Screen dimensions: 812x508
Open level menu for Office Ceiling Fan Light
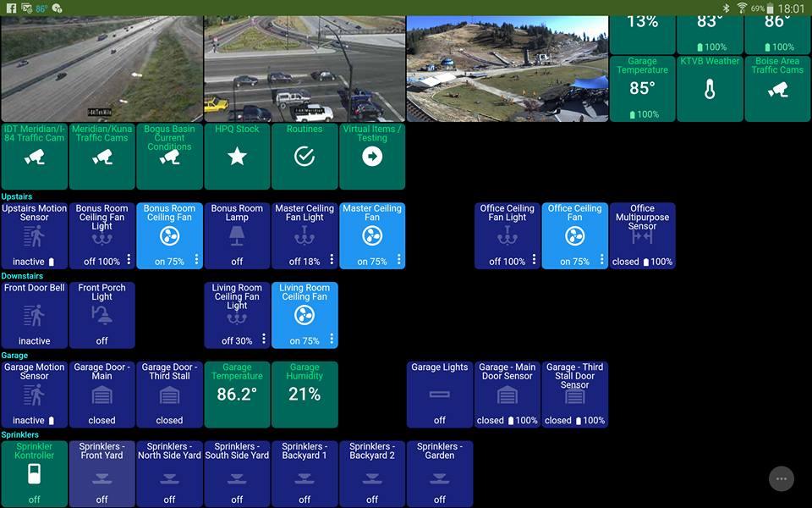click(x=535, y=259)
